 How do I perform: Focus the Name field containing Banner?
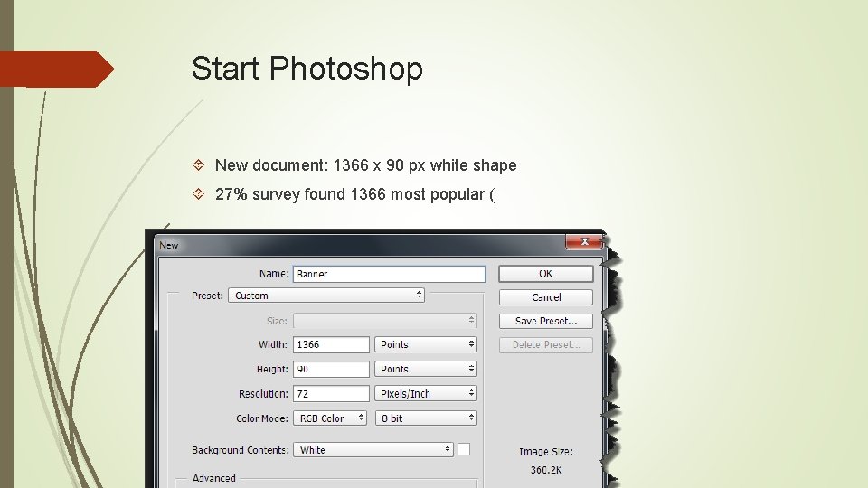pyautogui.click(x=389, y=274)
